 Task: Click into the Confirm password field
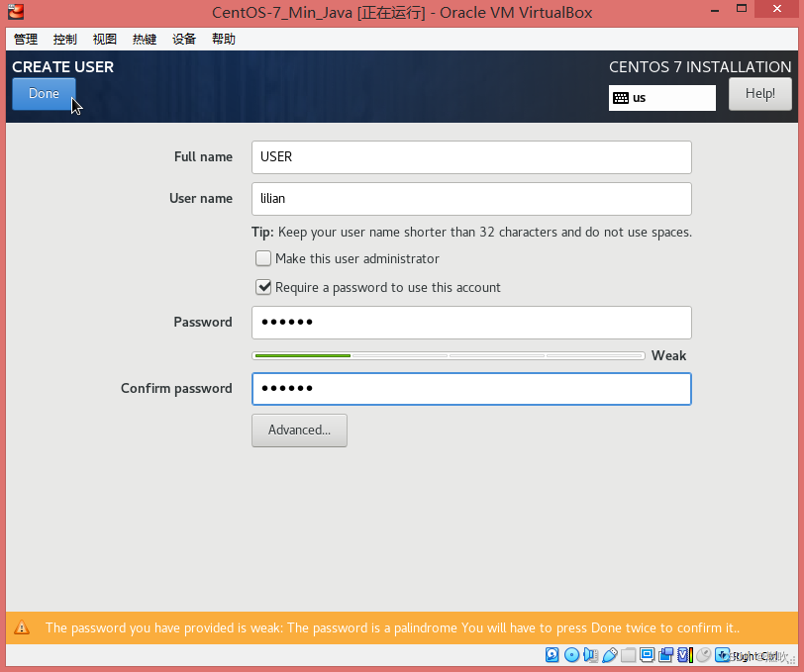(x=471, y=389)
